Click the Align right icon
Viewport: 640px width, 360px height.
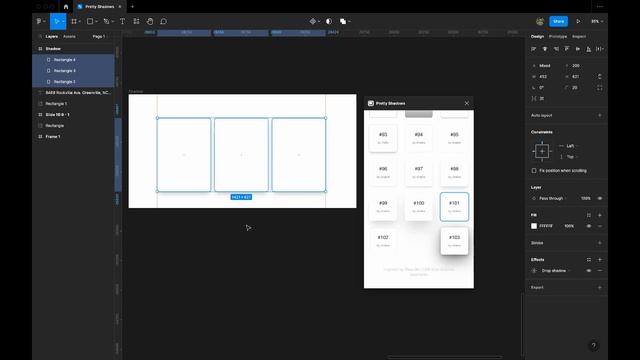[556, 49]
